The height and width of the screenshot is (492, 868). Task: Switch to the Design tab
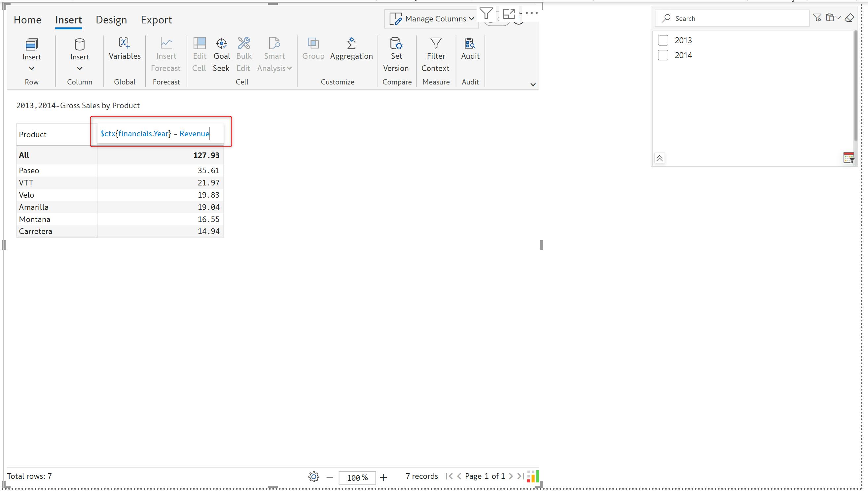coord(111,20)
